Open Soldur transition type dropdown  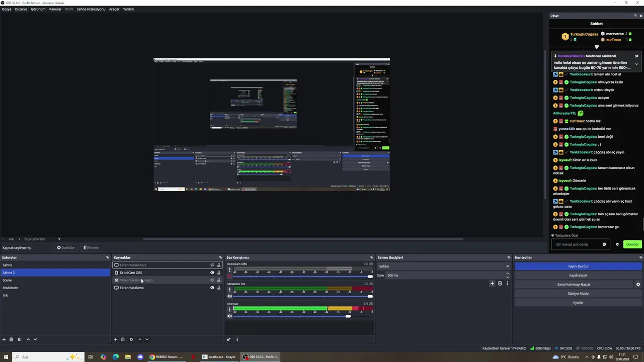(x=444, y=266)
